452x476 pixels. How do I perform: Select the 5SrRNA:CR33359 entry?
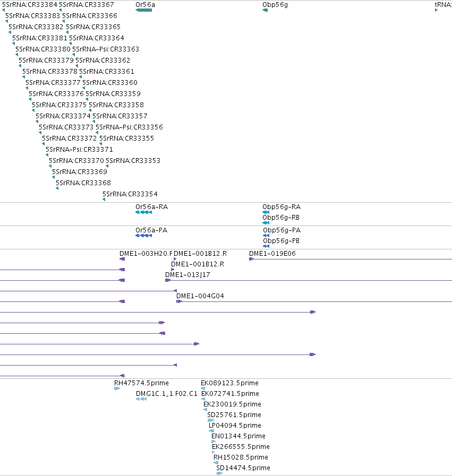(113, 94)
